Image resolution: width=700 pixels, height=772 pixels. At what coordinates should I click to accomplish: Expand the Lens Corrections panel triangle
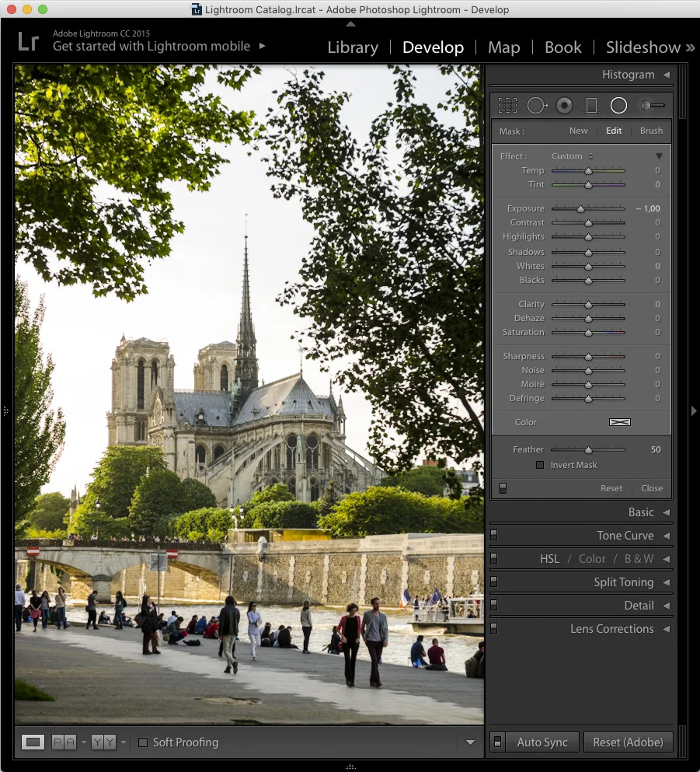coord(667,629)
